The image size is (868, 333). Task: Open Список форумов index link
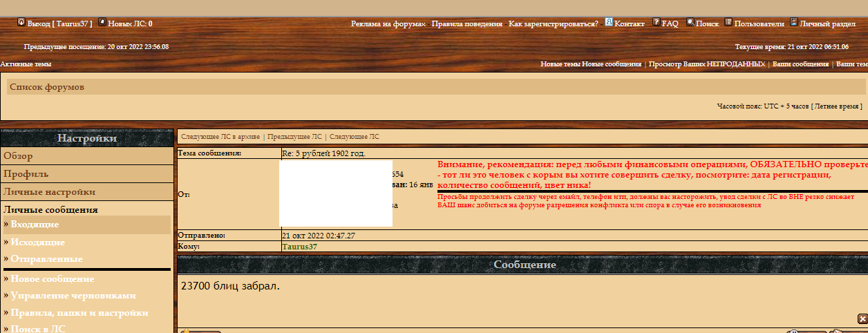click(47, 88)
